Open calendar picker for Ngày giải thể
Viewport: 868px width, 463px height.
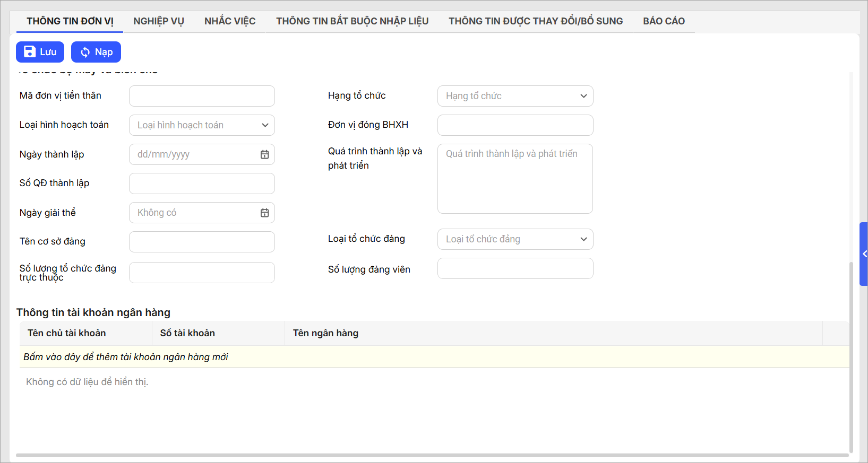264,213
